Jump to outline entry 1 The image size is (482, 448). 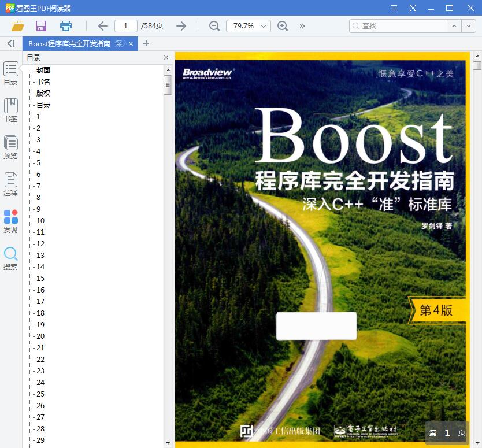38,117
